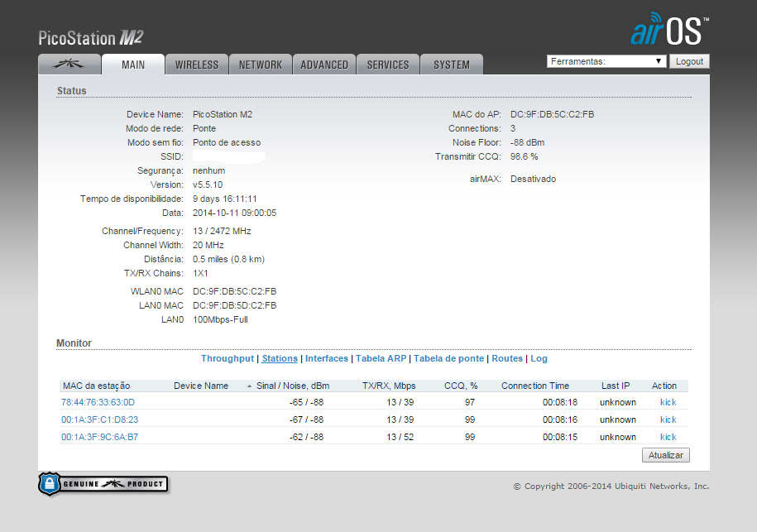
Task: Kick station 00:1A:3F:C1:D8:23
Action: 668,420
